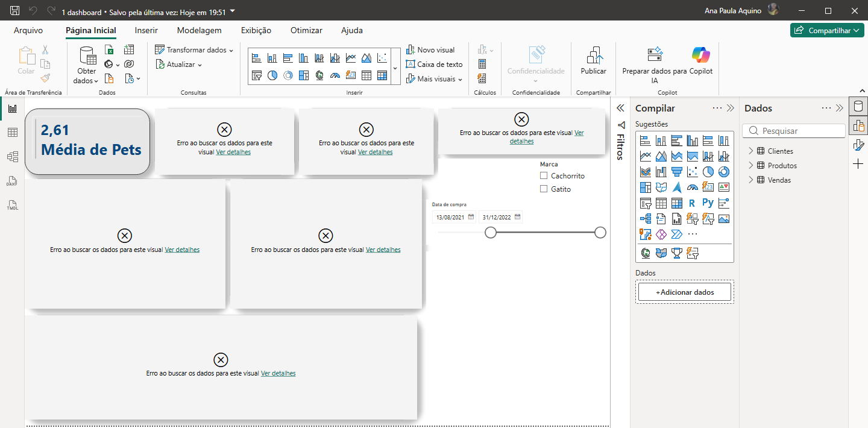Screen dimensions: 868x428
Task: Select donut chart in Compilar pane
Action: (x=724, y=172)
